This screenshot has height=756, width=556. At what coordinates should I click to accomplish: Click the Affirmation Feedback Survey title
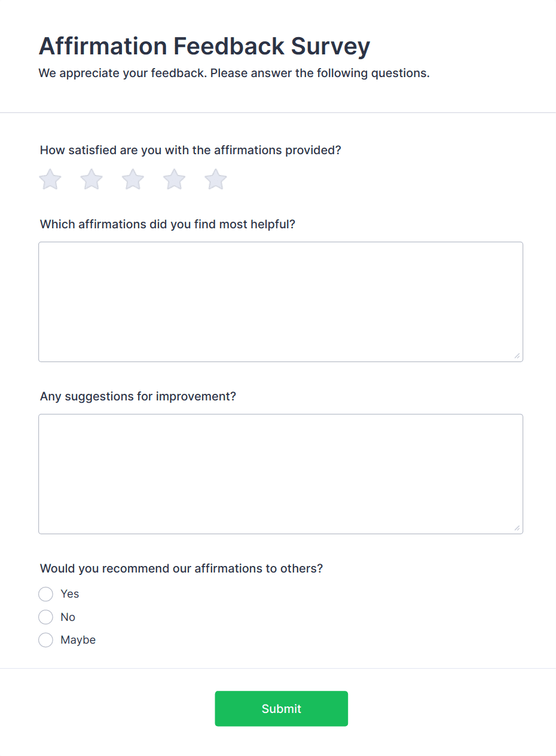click(204, 46)
